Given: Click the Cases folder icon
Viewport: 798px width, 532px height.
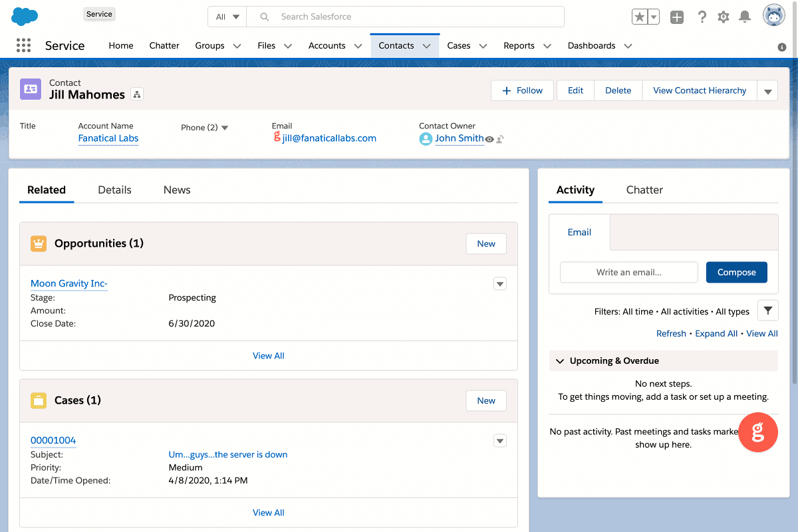Looking at the screenshot, I should (x=38, y=400).
